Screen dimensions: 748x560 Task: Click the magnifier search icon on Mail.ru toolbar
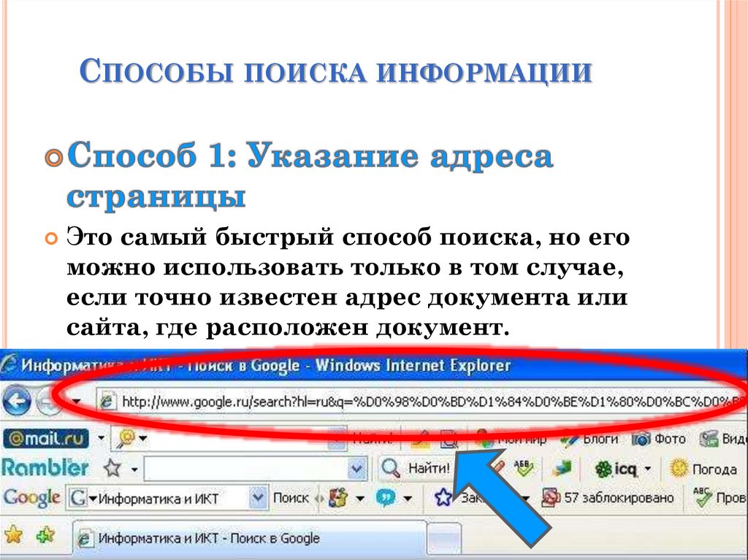point(126,438)
